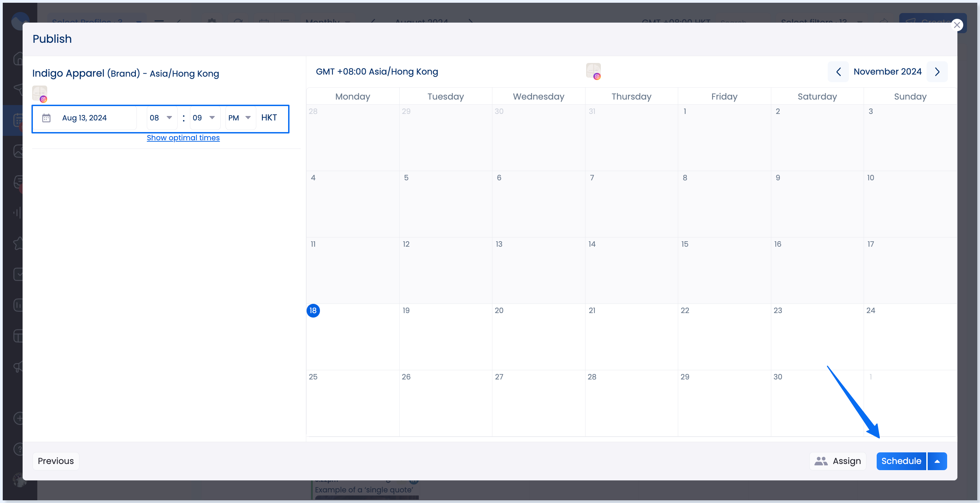The image size is (980, 503).
Task: Click the Monday column header
Action: pos(353,96)
